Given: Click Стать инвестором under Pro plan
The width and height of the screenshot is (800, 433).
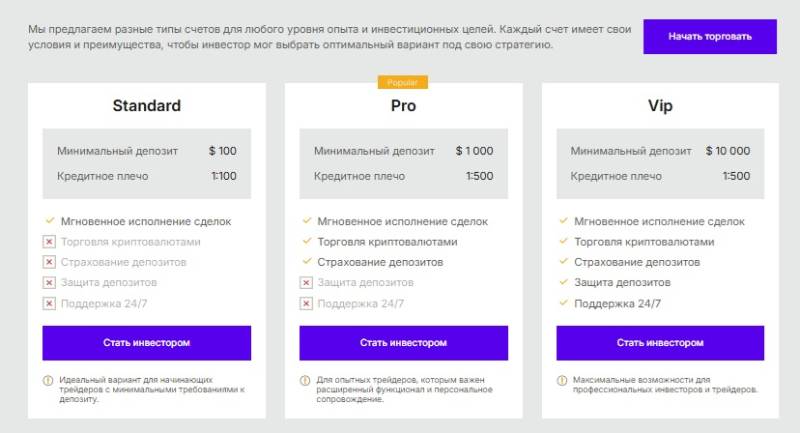Looking at the screenshot, I should coord(403,343).
